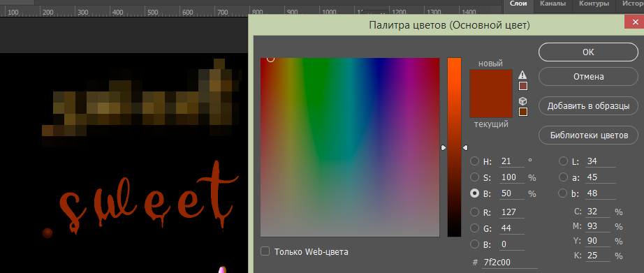Click Добавить в образцы button
The height and width of the screenshot is (273, 644).
588,106
